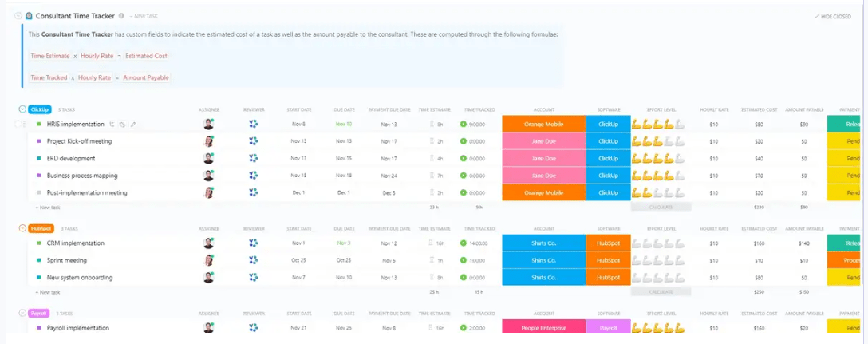Viewport: 868px width, 344px height.
Task: Open assignee avatar for Project Kick-off meeting
Action: (208, 141)
